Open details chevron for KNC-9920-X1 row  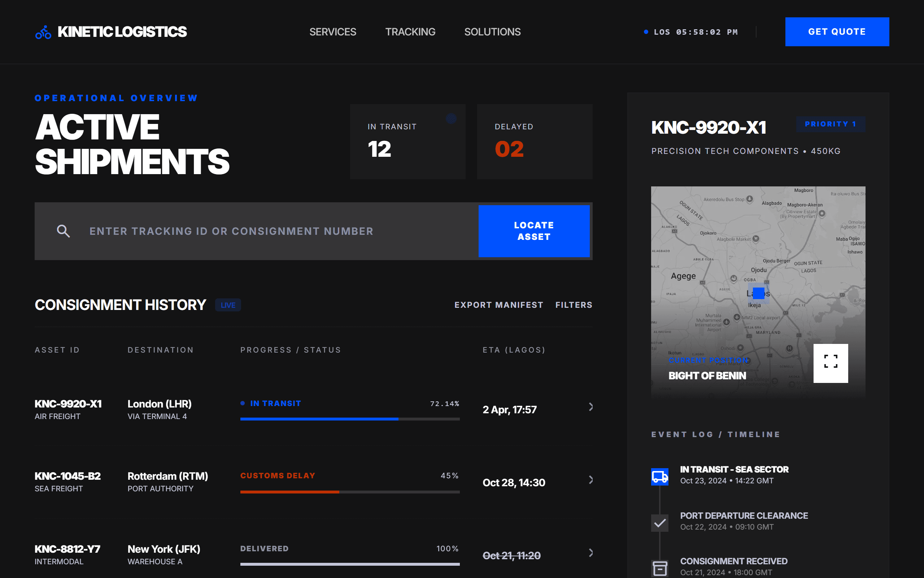pyautogui.click(x=590, y=407)
